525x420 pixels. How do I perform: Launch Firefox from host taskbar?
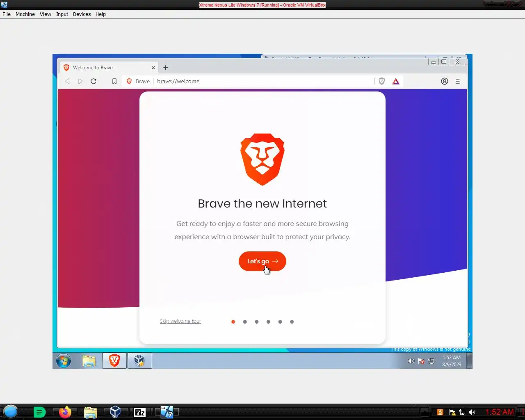pyautogui.click(x=65, y=412)
